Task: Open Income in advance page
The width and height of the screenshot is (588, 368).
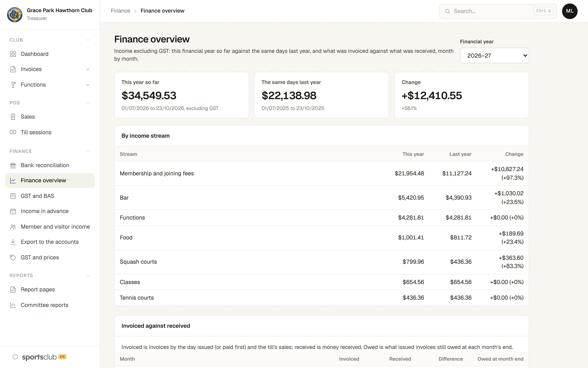Action: [50, 211]
